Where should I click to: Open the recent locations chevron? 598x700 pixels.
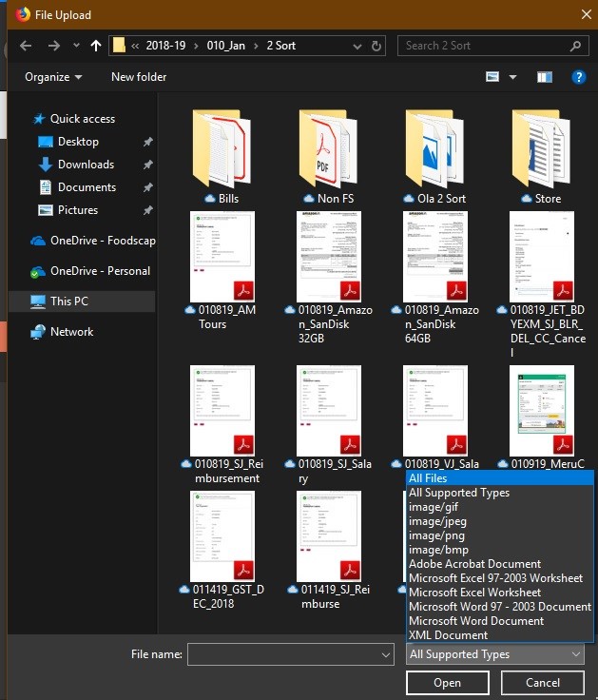[76, 45]
